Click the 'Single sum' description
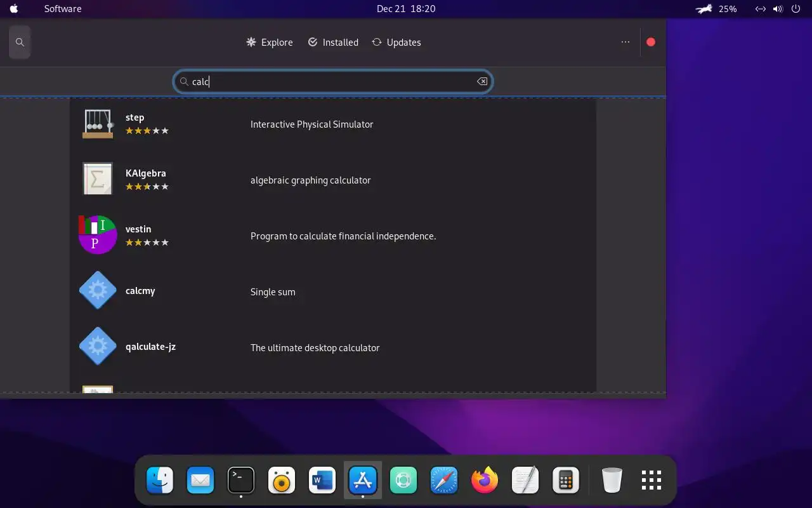Viewport: 812px width, 508px height. tap(273, 292)
